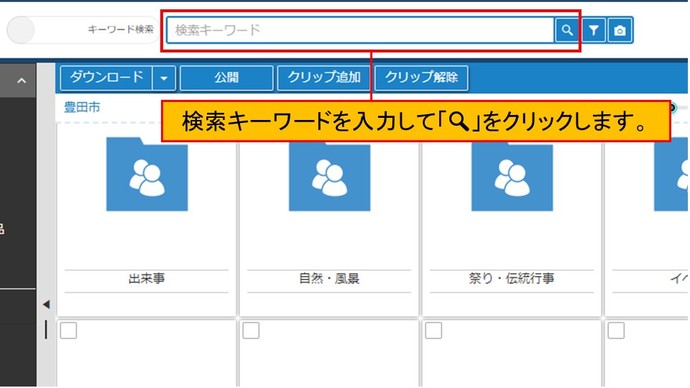Open the filter funnel icon

594,30
